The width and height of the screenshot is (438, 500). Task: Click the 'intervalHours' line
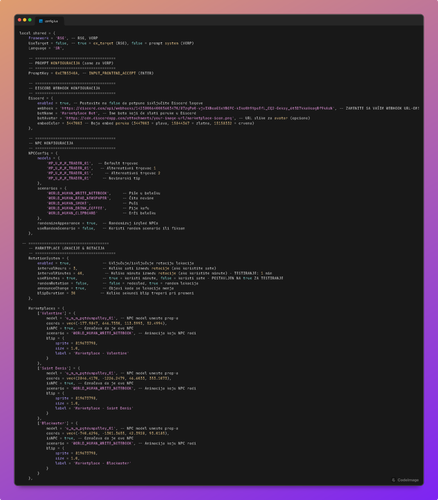coord(127,268)
